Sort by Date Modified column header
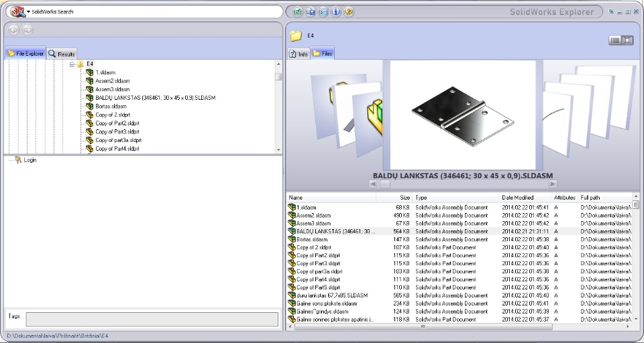 (525, 198)
